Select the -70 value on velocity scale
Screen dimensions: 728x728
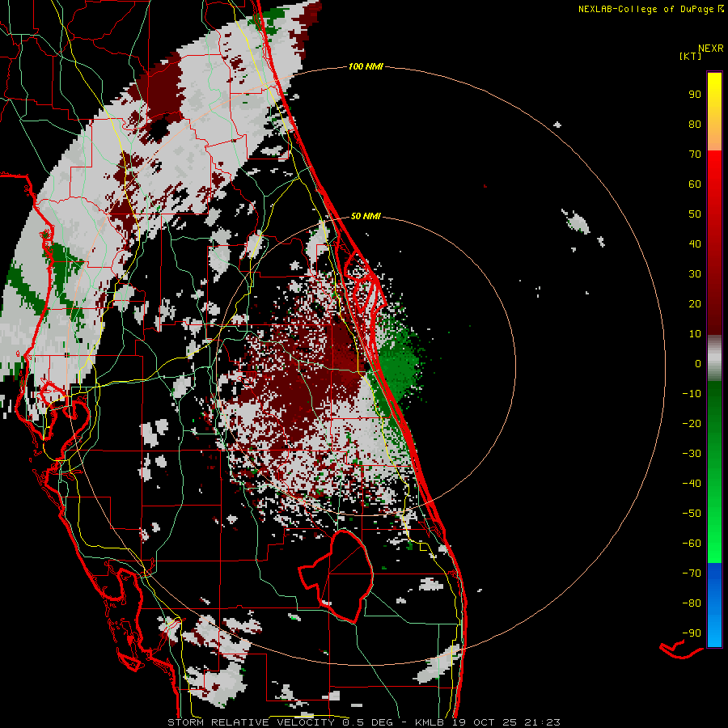(x=692, y=574)
